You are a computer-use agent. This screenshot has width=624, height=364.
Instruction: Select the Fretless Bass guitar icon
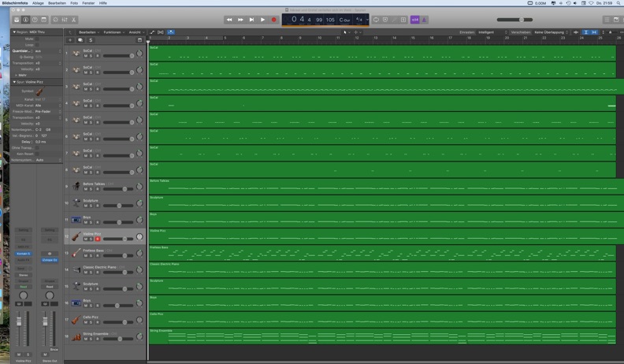coord(76,253)
